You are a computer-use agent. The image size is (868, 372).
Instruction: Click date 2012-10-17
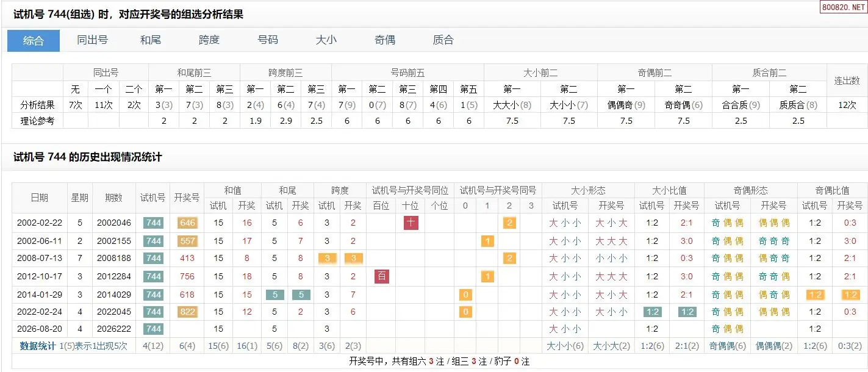pos(40,276)
